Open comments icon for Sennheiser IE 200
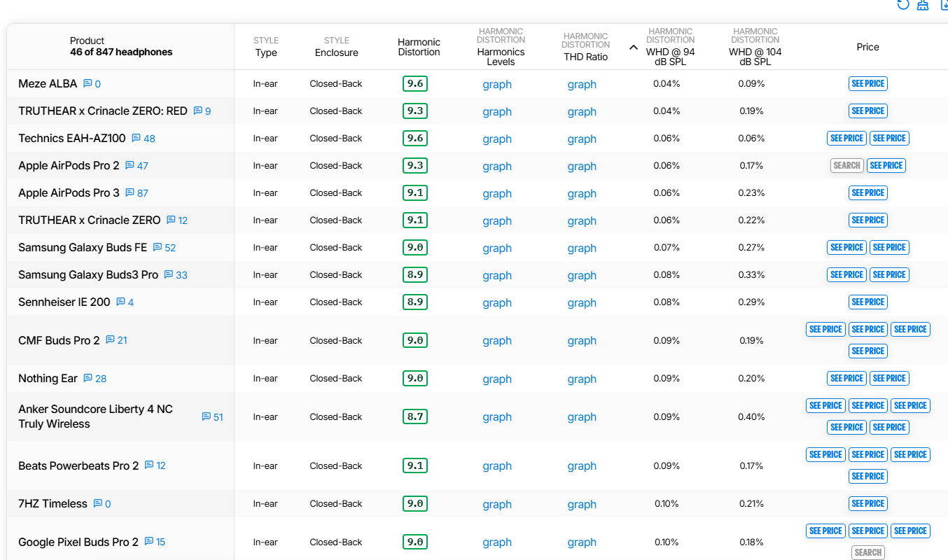Screen dimensions: 948x560 coord(120,302)
